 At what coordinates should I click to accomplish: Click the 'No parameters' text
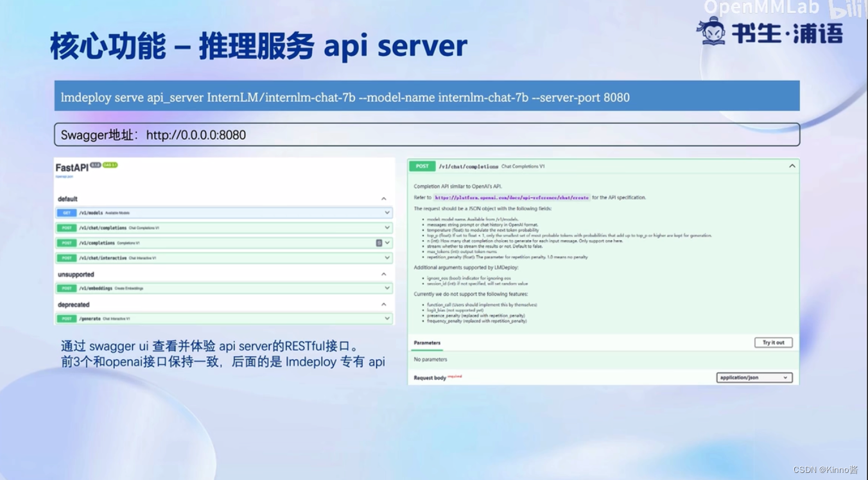tap(430, 359)
